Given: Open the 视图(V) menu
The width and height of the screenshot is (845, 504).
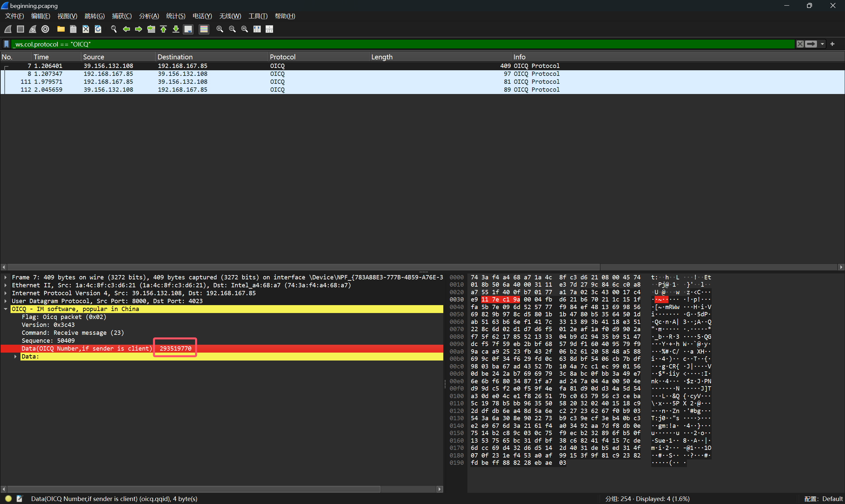Looking at the screenshot, I should 67,16.
